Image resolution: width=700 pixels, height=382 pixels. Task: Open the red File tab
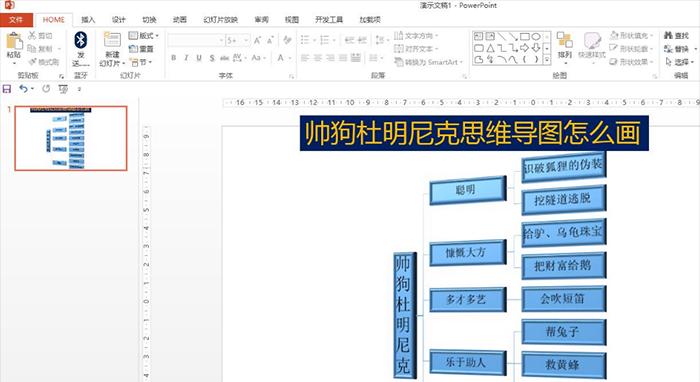pos(16,20)
